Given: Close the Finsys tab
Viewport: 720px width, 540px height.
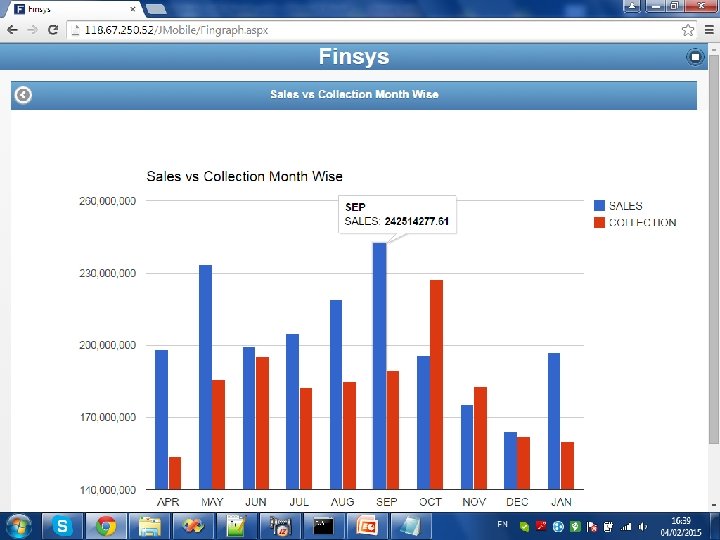Looking at the screenshot, I should click(133, 9).
